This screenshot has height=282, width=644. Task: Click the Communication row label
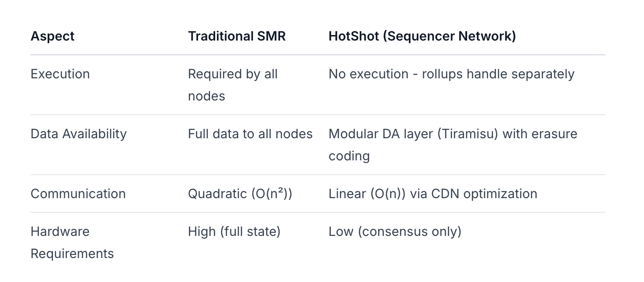pyautogui.click(x=78, y=194)
